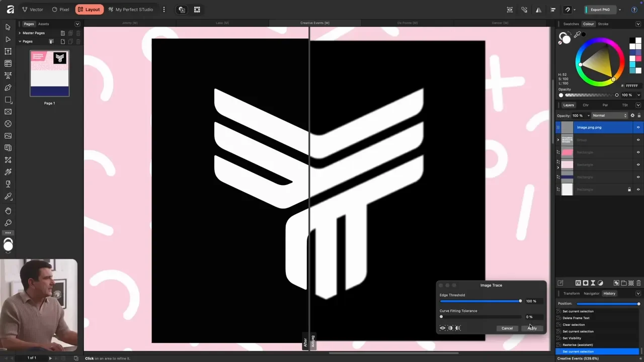Pick the colour picker eyedropper
The height and width of the screenshot is (362, 644).
point(577,35)
